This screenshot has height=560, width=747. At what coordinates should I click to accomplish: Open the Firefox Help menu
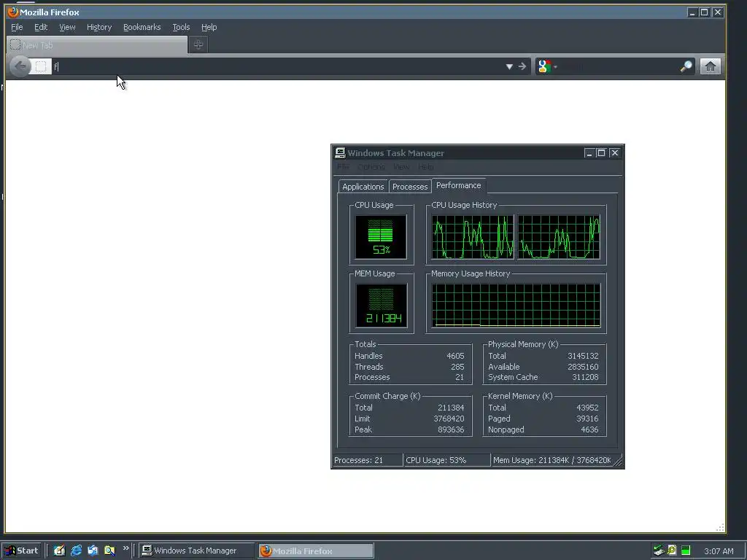click(x=209, y=27)
